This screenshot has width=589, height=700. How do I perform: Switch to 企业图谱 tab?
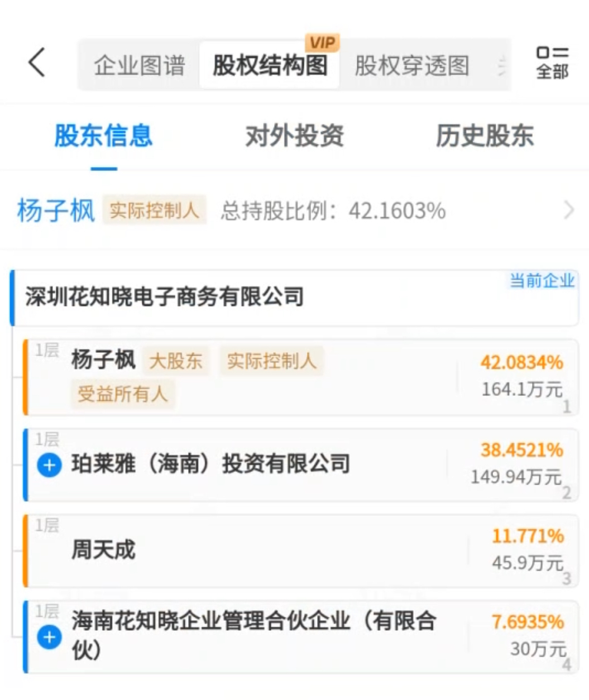pos(139,66)
